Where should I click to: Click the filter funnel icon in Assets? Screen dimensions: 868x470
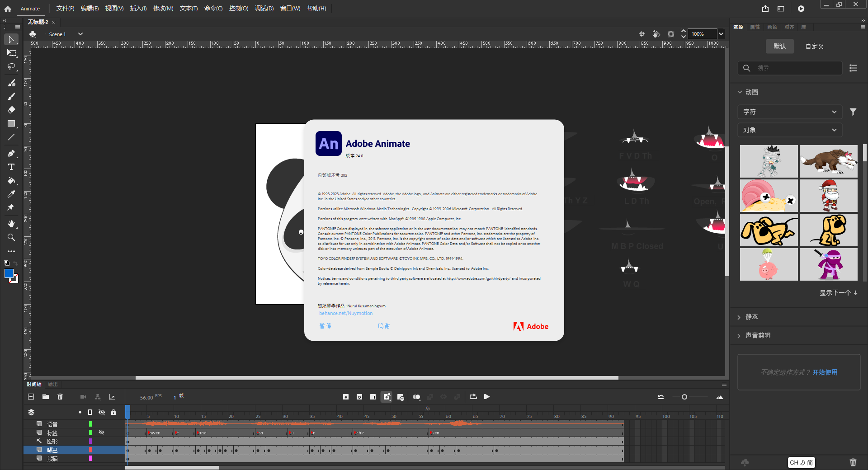(x=853, y=112)
